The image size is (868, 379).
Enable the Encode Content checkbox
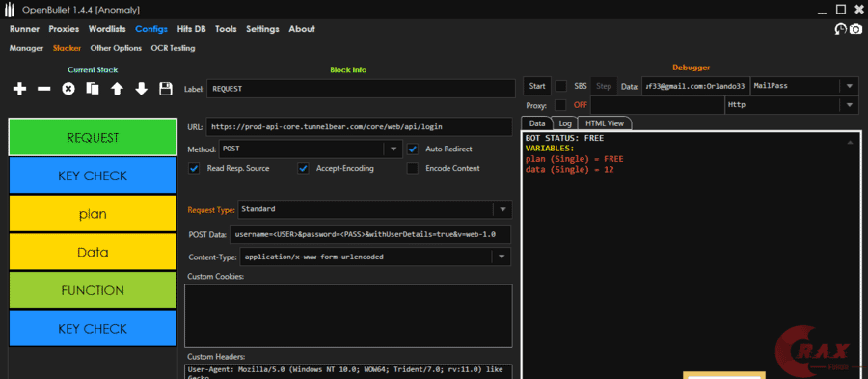tap(413, 168)
